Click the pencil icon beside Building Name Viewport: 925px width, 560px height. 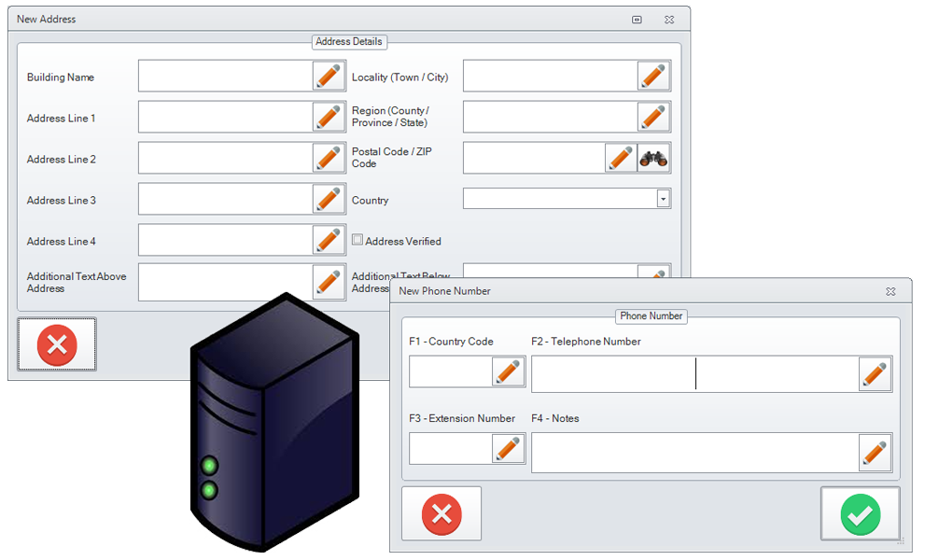point(329,76)
